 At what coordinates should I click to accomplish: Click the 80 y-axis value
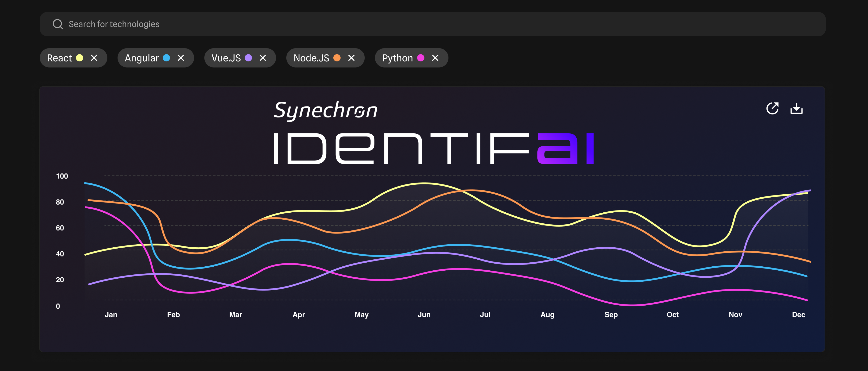coord(60,202)
